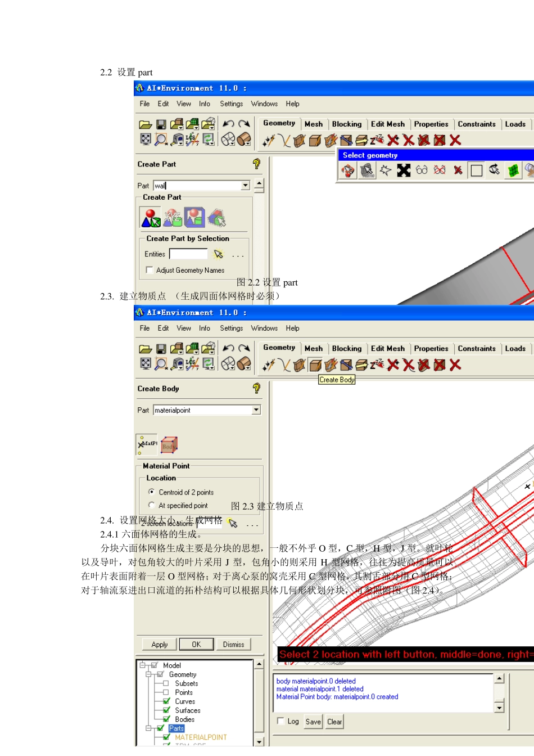This screenshot has height=756, width=534.
Task: Save project icon in lower screenshot toolbar
Action: (x=161, y=349)
